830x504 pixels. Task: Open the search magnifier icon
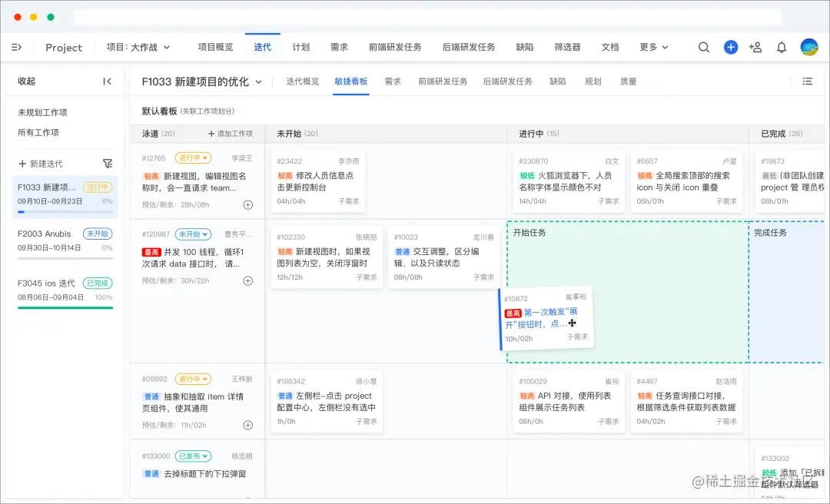pos(703,47)
